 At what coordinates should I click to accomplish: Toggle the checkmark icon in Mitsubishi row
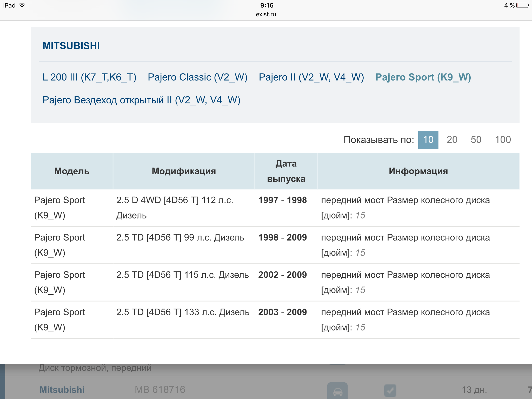(390, 390)
